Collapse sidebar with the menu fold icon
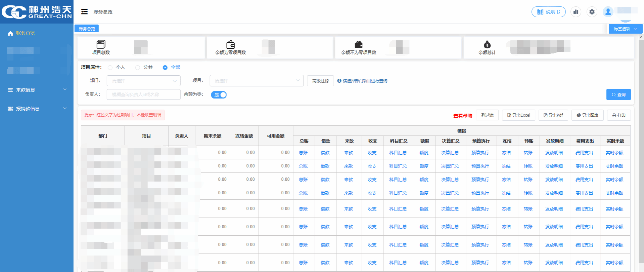This screenshot has height=272, width=644. pos(84,12)
